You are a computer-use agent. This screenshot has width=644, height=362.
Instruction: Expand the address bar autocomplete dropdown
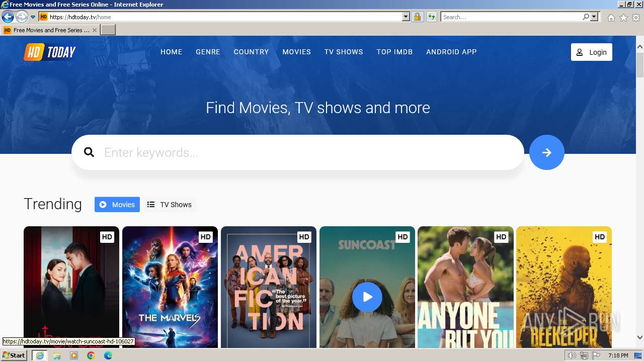click(406, 17)
